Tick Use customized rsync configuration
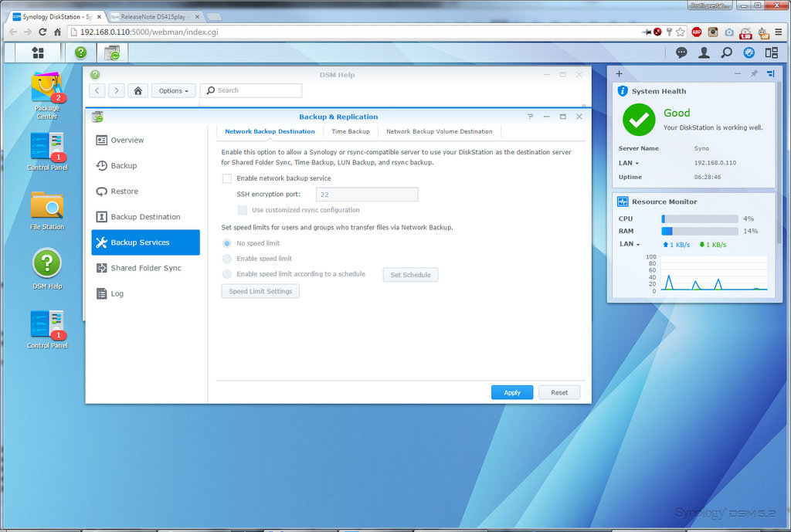This screenshot has width=791, height=532. tap(242, 210)
